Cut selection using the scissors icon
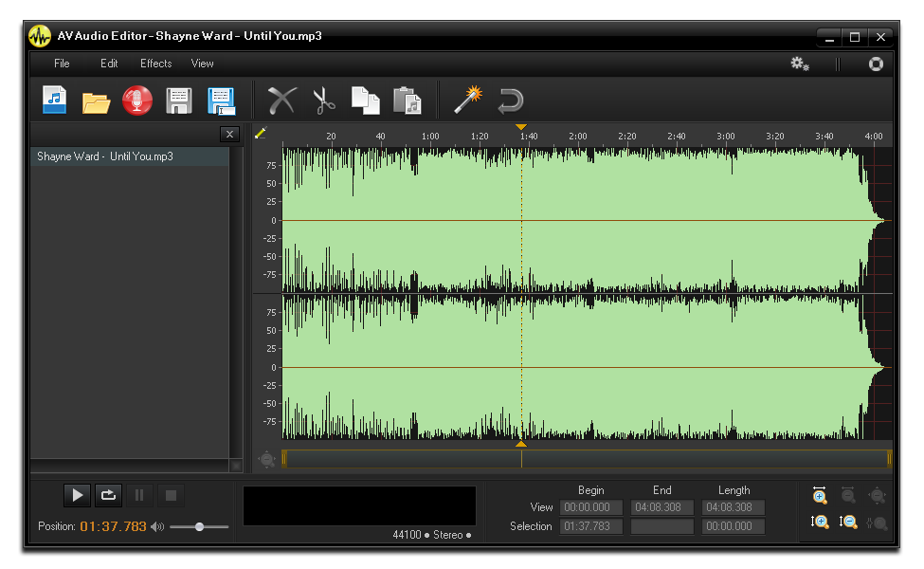 click(323, 101)
